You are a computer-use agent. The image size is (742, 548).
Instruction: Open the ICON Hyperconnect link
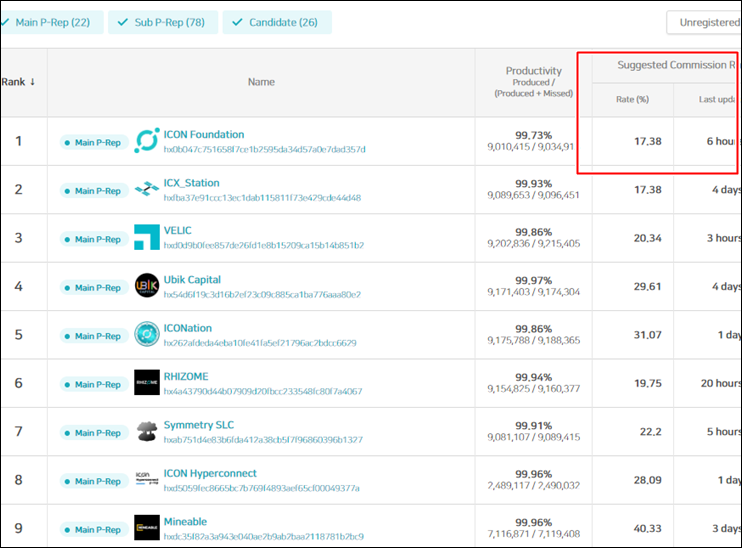pyautogui.click(x=210, y=473)
